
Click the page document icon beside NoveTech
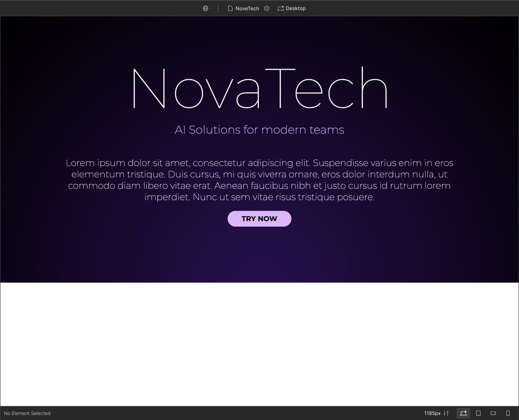click(x=230, y=8)
